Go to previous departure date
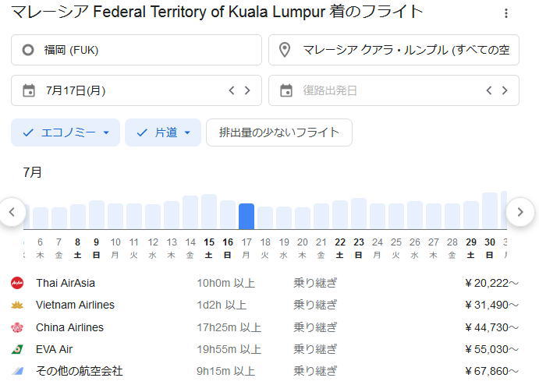This screenshot has width=539, height=392. pyautogui.click(x=232, y=90)
